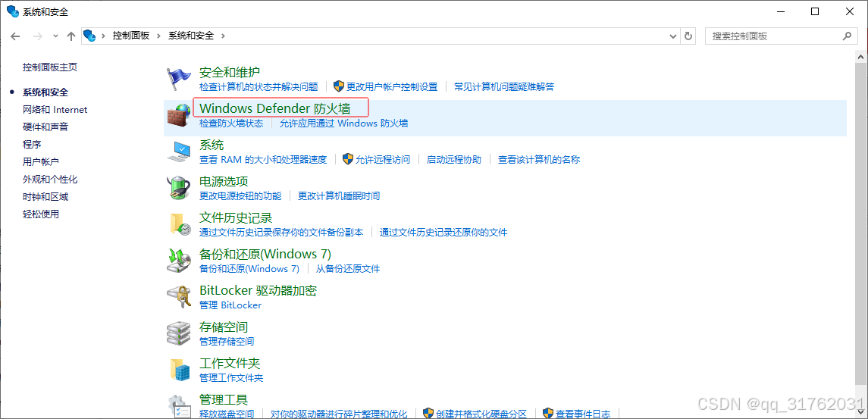Click 更改计算机睡眠时间 link
This screenshot has width=868, height=419.
point(339,196)
